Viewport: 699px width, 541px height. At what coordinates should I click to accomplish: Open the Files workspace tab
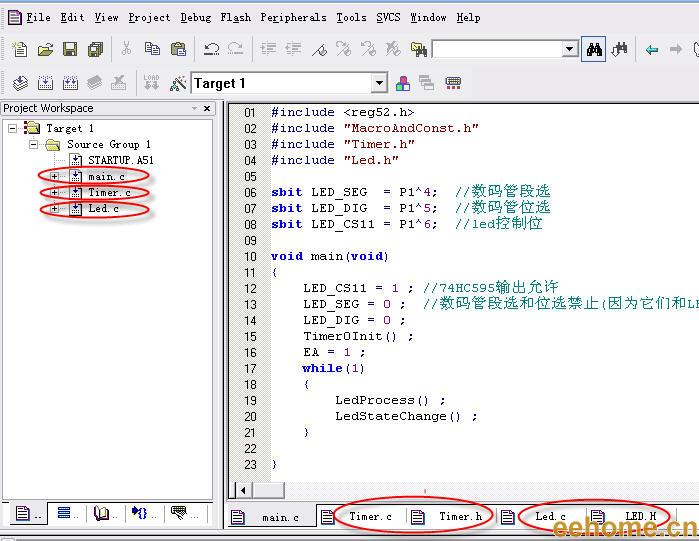pos(27,514)
